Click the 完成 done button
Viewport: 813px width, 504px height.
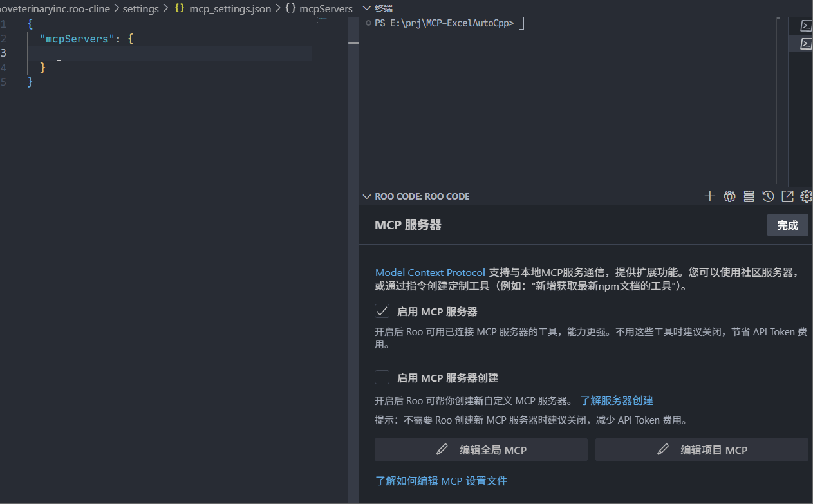tap(787, 225)
